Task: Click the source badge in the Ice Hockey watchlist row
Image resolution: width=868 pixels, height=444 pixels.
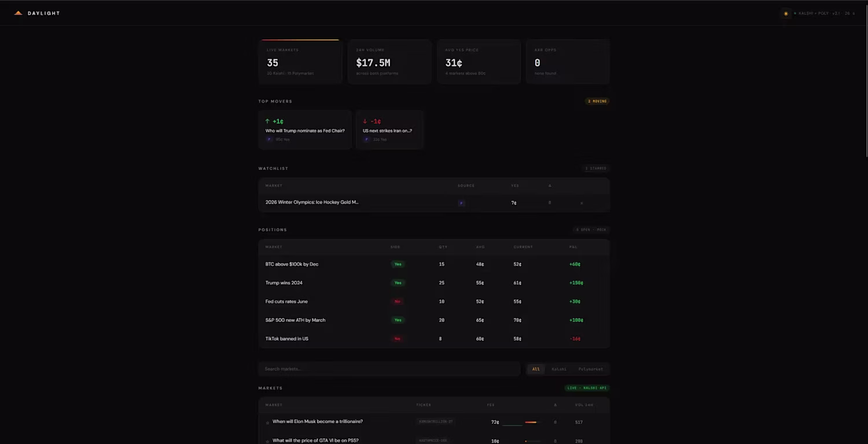Action: pos(461,203)
